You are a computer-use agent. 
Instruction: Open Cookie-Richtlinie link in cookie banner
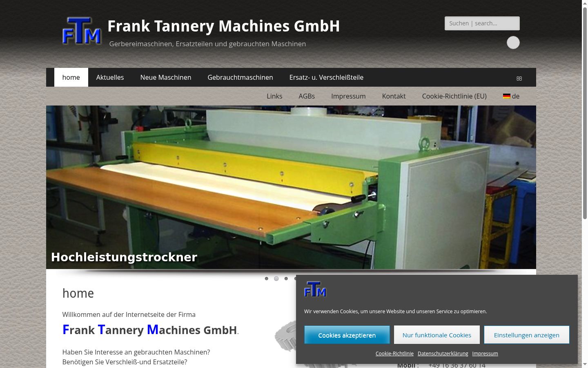pyautogui.click(x=394, y=353)
